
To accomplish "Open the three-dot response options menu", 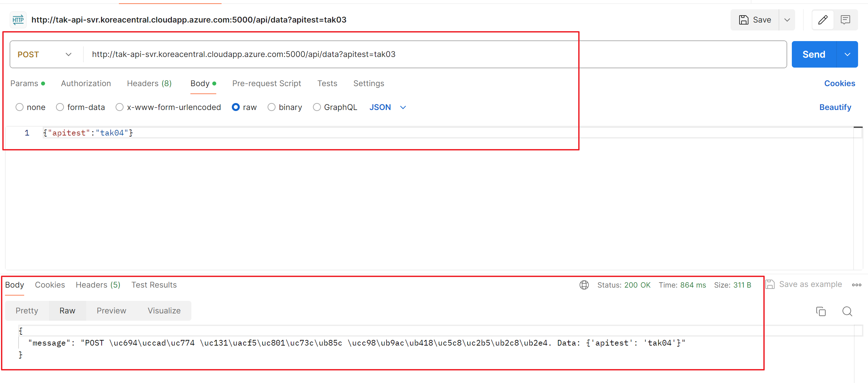I will [x=856, y=285].
